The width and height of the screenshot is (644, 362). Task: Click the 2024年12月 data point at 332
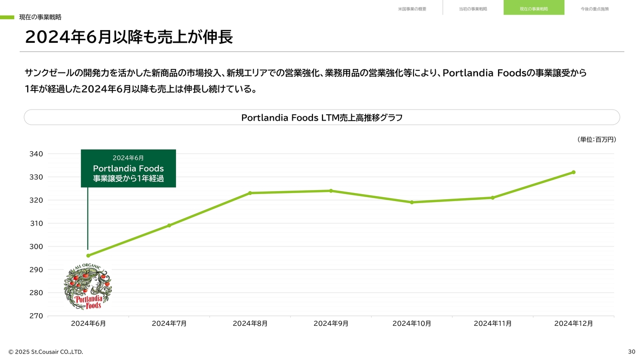[x=574, y=172]
